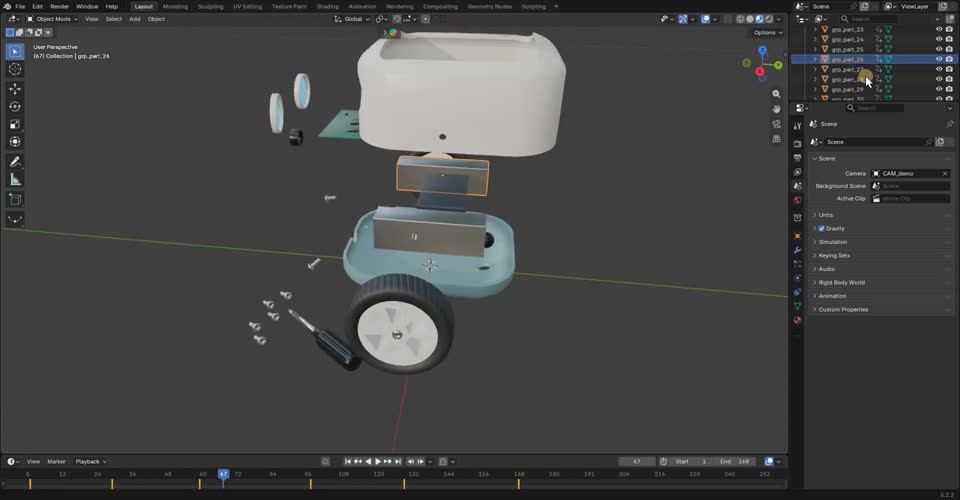This screenshot has width=960, height=500.
Task: Activate the Move tool
Action: tap(15, 89)
